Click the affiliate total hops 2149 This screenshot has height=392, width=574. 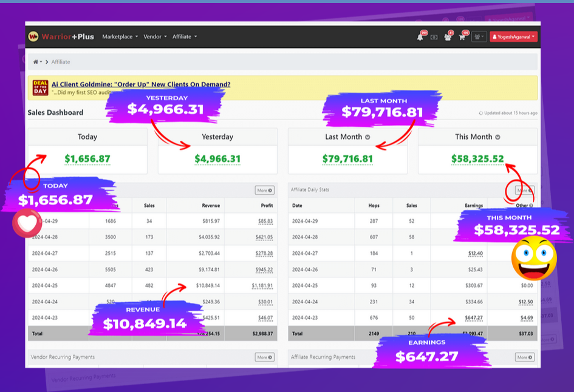(x=374, y=334)
